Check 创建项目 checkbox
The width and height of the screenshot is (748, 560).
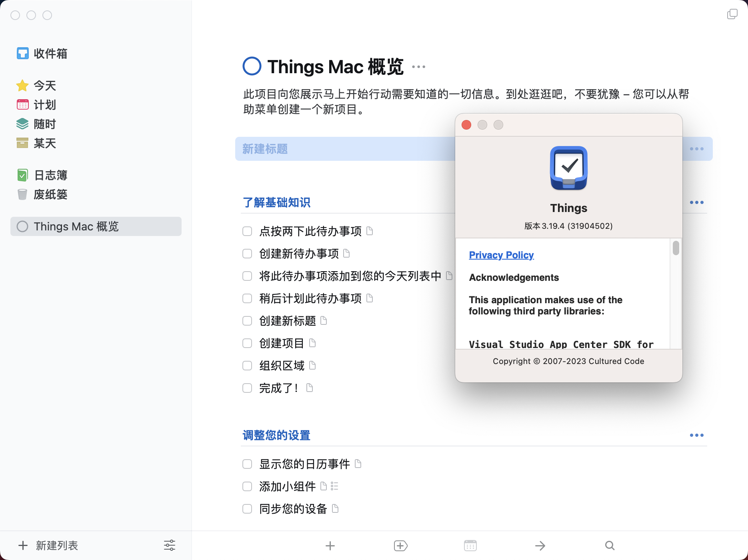[247, 343]
